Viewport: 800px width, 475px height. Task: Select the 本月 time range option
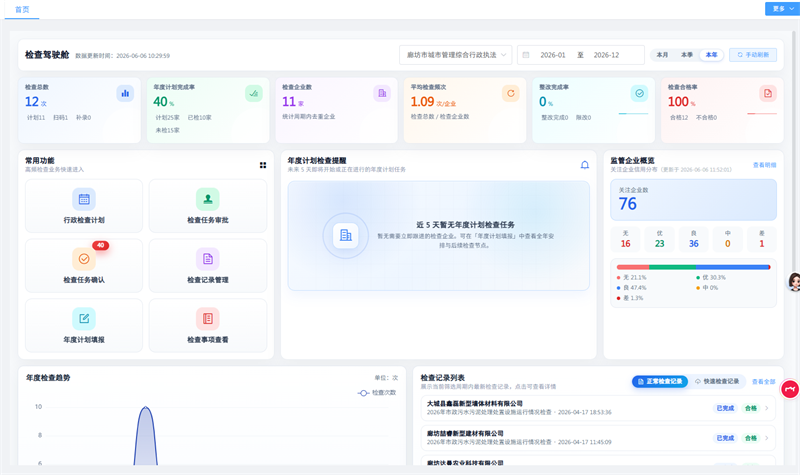point(662,55)
